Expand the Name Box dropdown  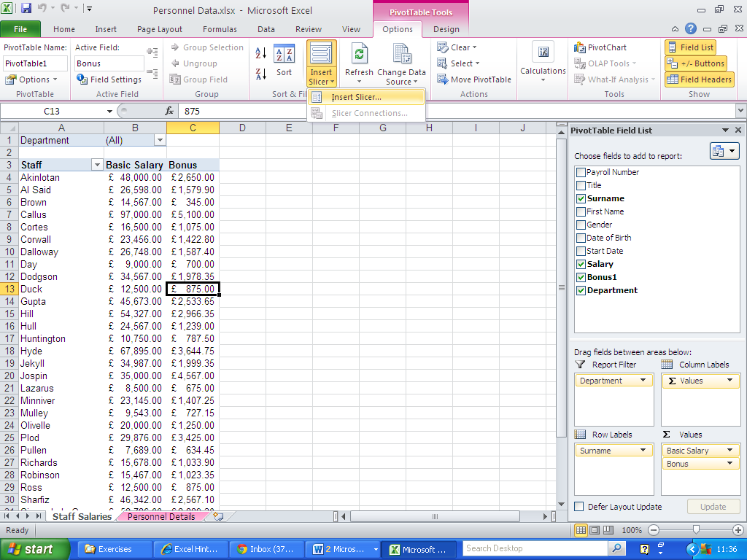109,111
